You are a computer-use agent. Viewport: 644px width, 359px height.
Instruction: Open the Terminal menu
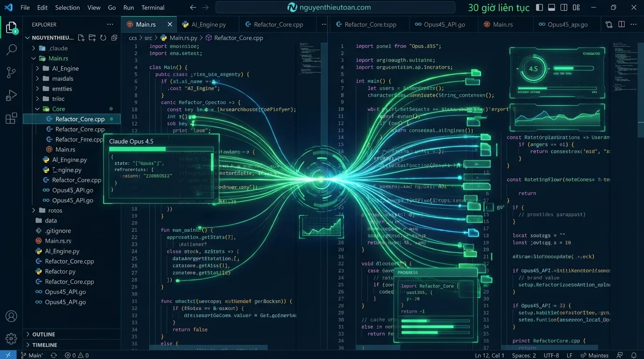(x=153, y=7)
